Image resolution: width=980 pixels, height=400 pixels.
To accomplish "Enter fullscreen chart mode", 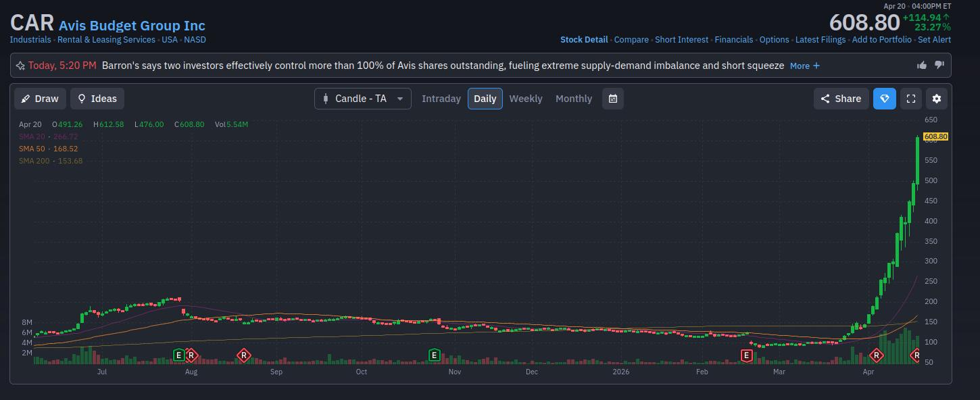I will pyautogui.click(x=911, y=99).
